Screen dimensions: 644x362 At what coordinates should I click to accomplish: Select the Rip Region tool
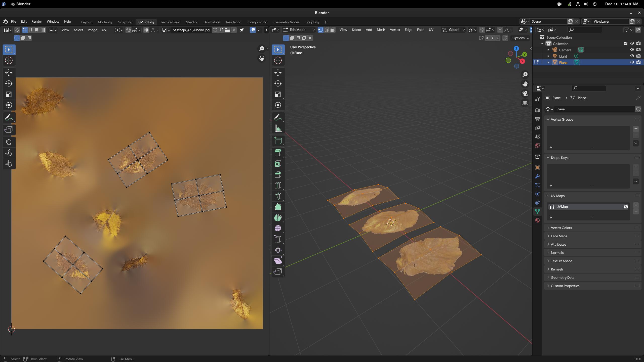(x=278, y=271)
